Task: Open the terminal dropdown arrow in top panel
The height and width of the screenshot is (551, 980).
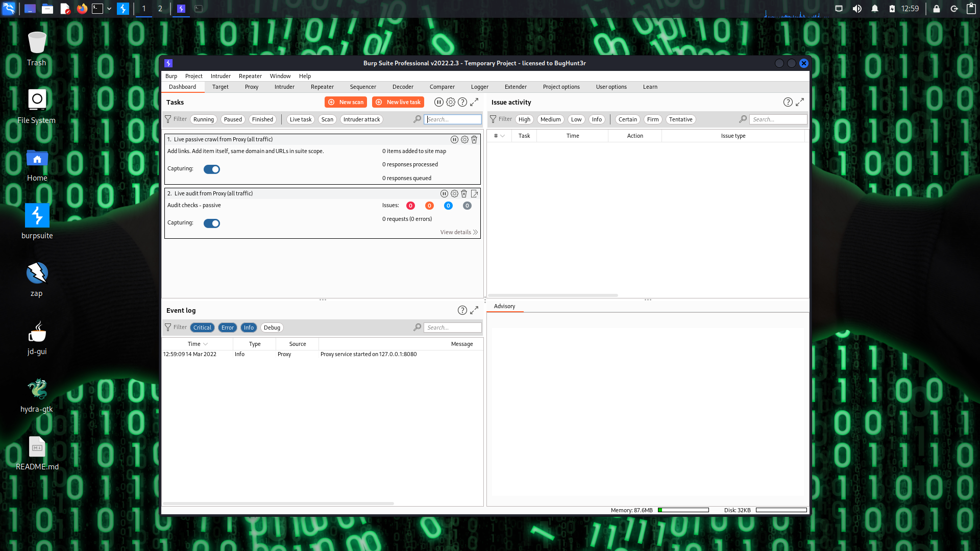Action: point(109,9)
